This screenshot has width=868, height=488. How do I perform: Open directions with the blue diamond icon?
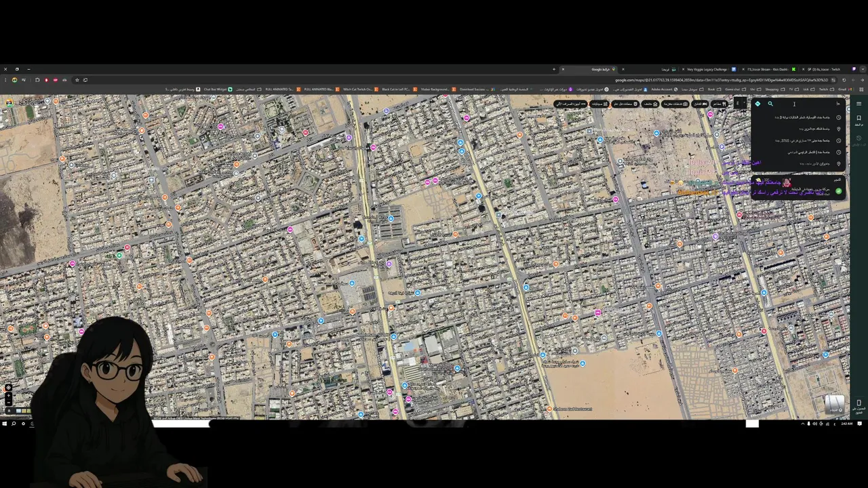point(757,104)
